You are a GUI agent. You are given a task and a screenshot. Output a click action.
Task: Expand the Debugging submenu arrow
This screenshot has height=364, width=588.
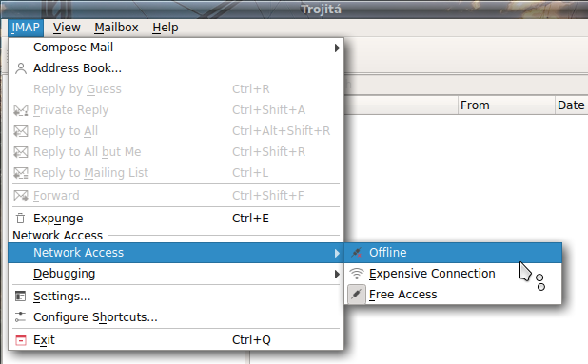(337, 274)
